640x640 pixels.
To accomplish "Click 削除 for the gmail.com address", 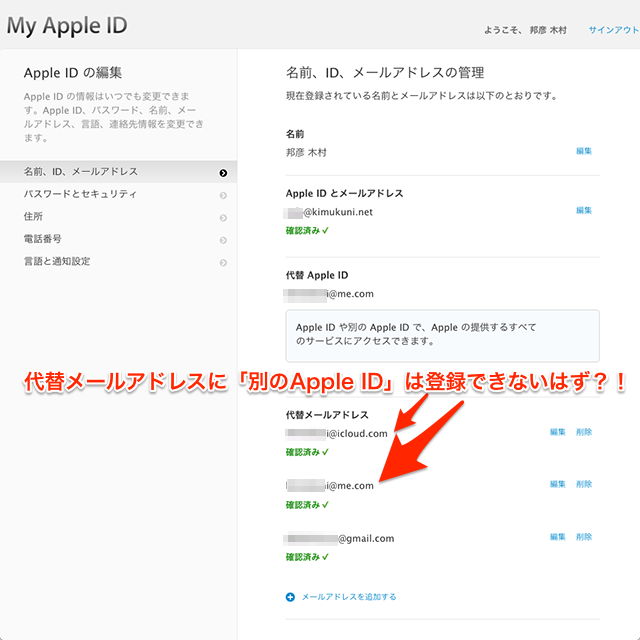I will 584,537.
